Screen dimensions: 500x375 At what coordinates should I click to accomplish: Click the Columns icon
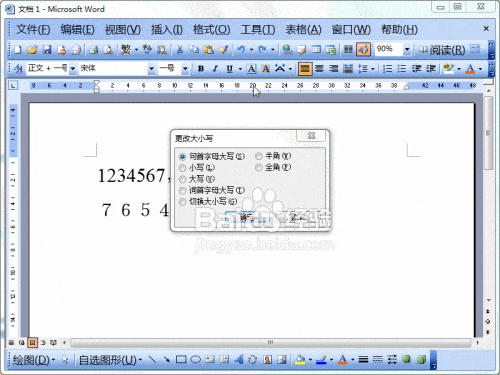tap(348, 50)
